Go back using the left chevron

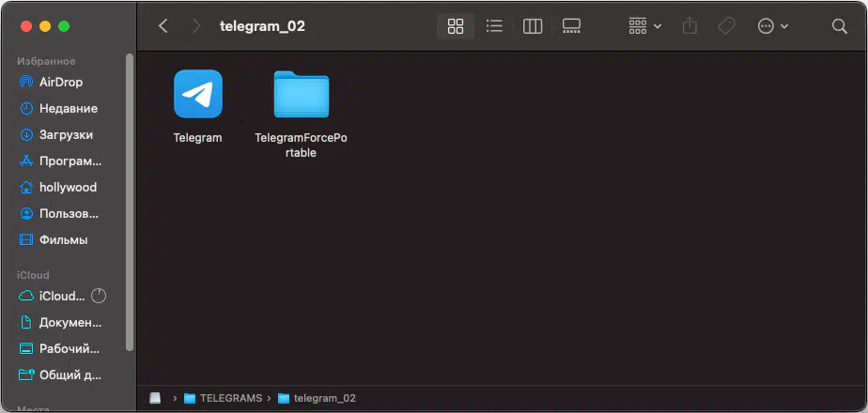[163, 26]
